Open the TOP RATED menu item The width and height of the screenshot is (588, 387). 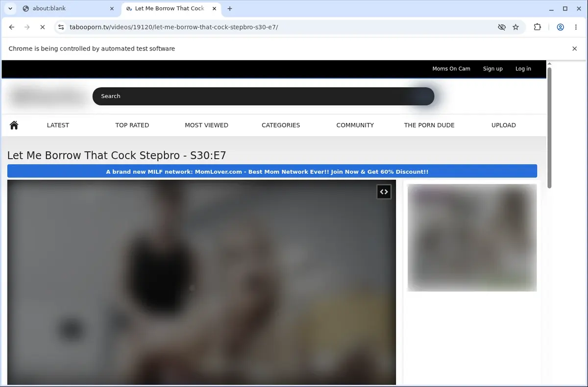point(132,125)
